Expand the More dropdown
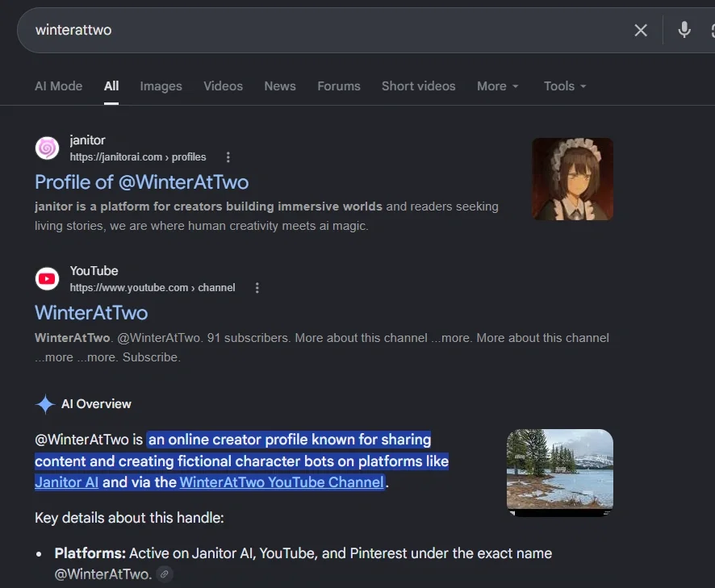This screenshot has width=715, height=588. coord(497,86)
